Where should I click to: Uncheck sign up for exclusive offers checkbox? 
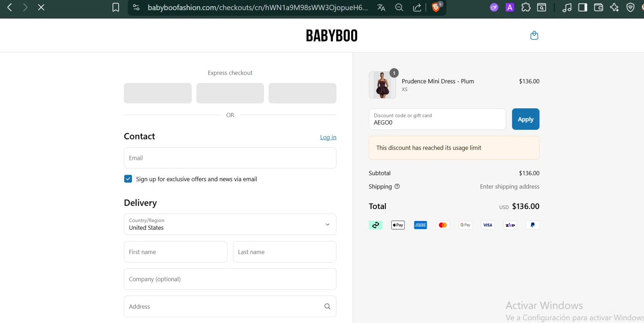(128, 179)
